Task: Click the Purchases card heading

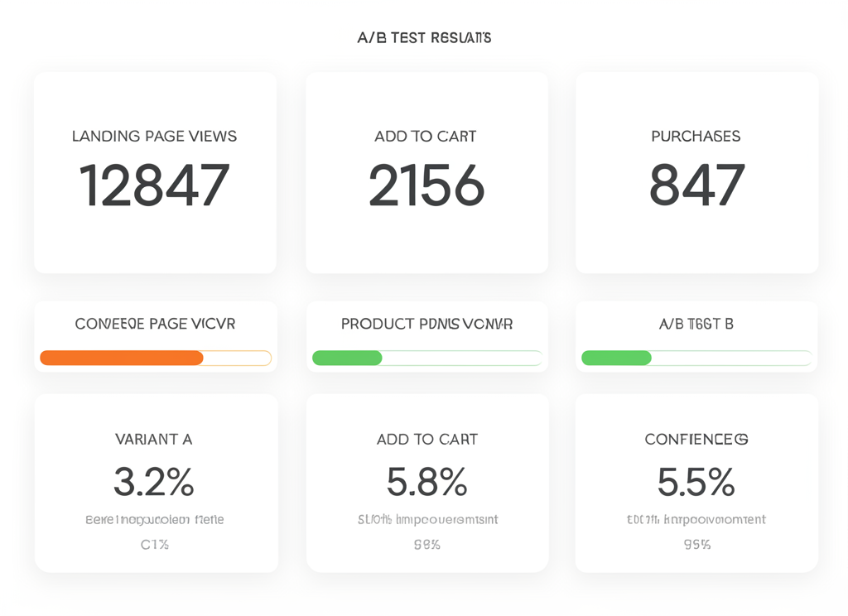Action: click(696, 136)
